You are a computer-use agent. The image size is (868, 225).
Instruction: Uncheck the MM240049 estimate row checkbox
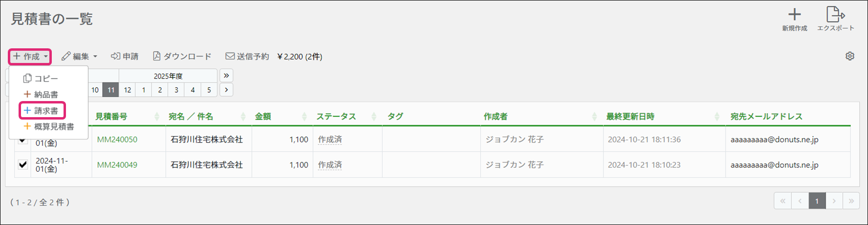[23, 164]
